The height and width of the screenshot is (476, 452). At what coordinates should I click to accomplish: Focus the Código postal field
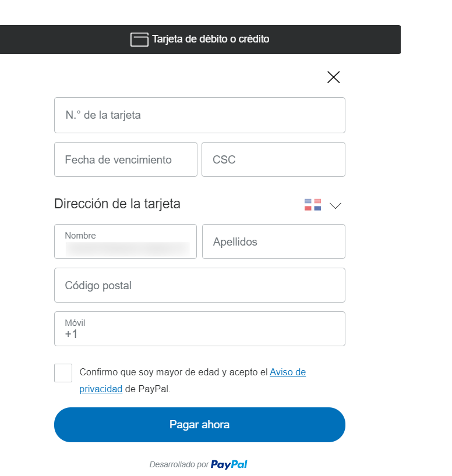200,285
